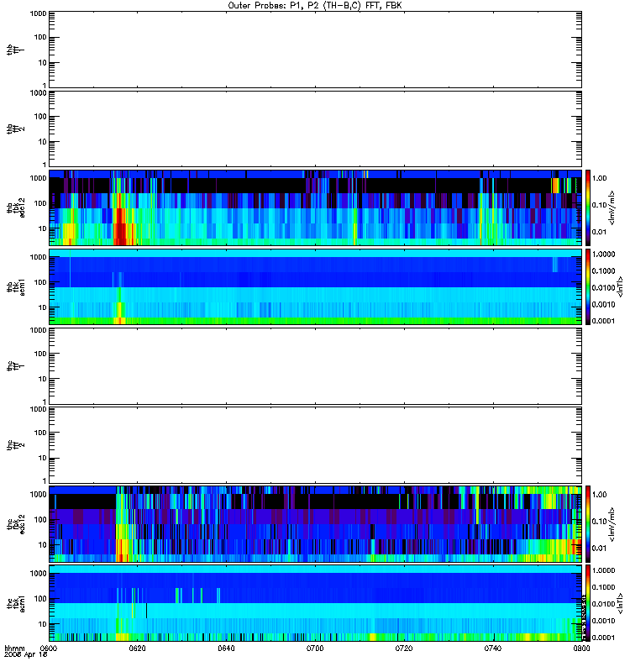Click the '2008 Apr 18' date label
This screenshot has height=672, width=630.
pyautogui.click(x=26, y=655)
